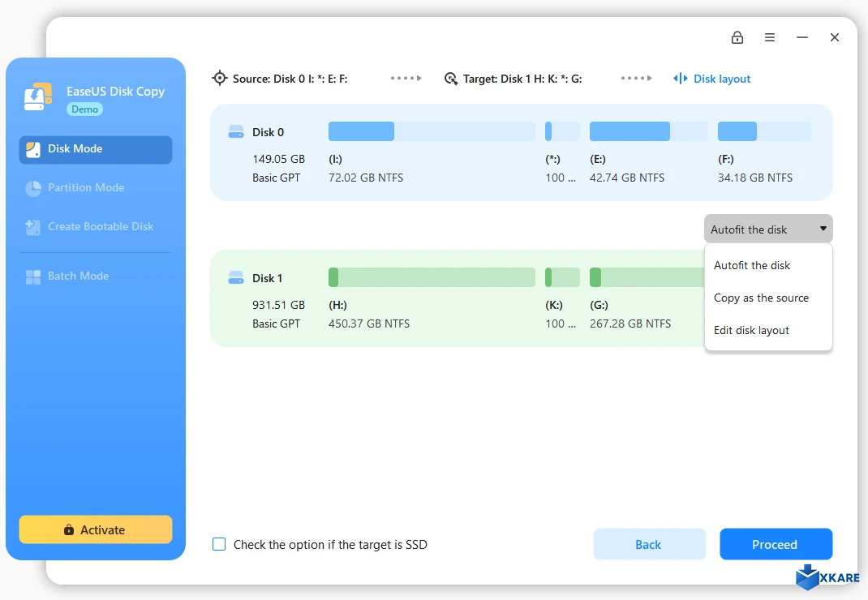Screen dimensions: 868x600
Task: Click Target: Disk 1 step label
Action: coord(522,79)
